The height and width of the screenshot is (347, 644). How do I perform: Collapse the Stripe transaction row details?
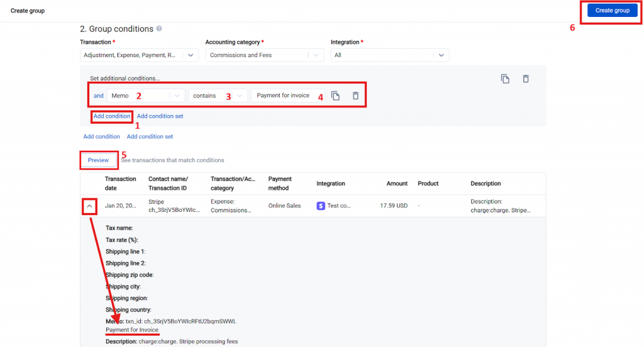pyautogui.click(x=89, y=206)
